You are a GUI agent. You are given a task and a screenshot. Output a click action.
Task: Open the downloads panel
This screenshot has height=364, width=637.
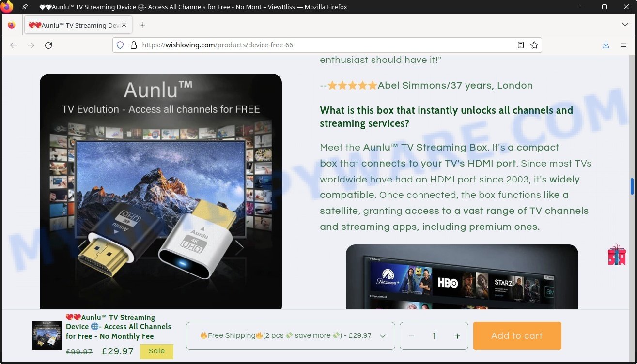click(606, 45)
